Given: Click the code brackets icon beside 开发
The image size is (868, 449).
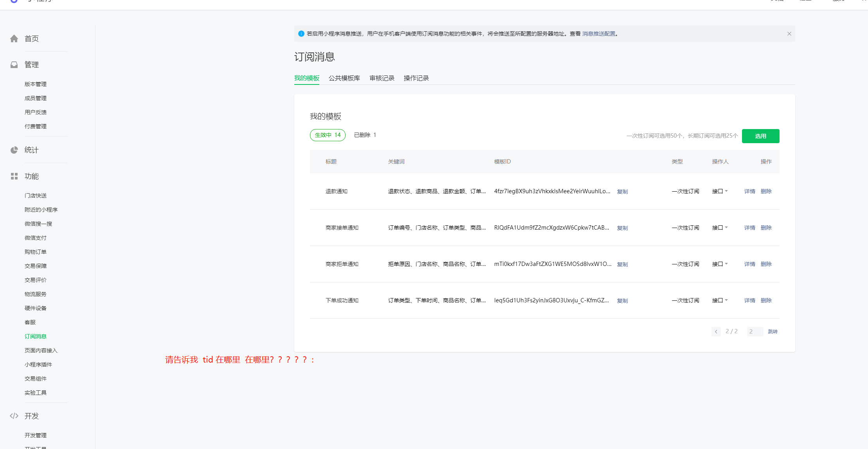Looking at the screenshot, I should [14, 416].
